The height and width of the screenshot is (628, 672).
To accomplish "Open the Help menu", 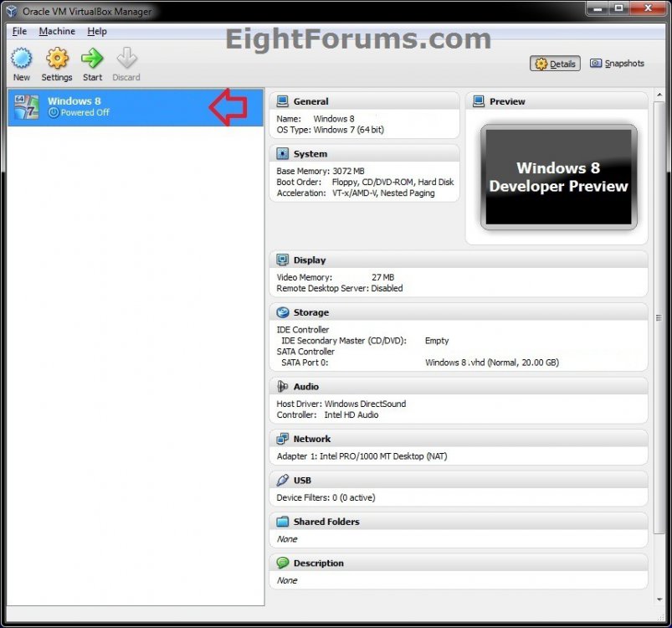I will [x=97, y=31].
